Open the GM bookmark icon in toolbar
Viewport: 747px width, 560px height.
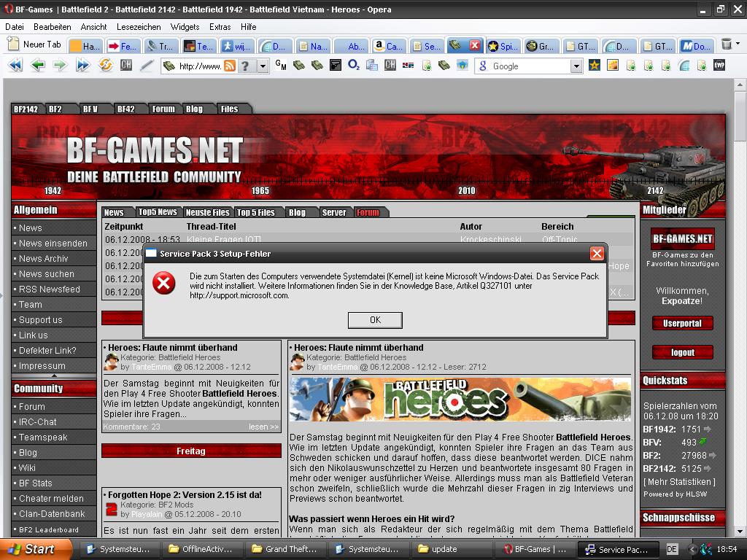tap(281, 65)
